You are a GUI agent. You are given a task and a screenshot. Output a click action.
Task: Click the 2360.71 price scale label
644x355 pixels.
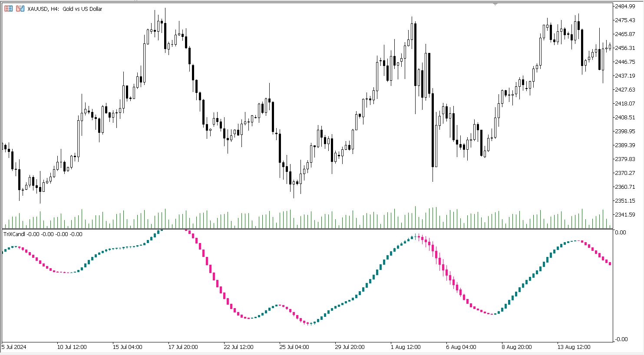(x=624, y=187)
